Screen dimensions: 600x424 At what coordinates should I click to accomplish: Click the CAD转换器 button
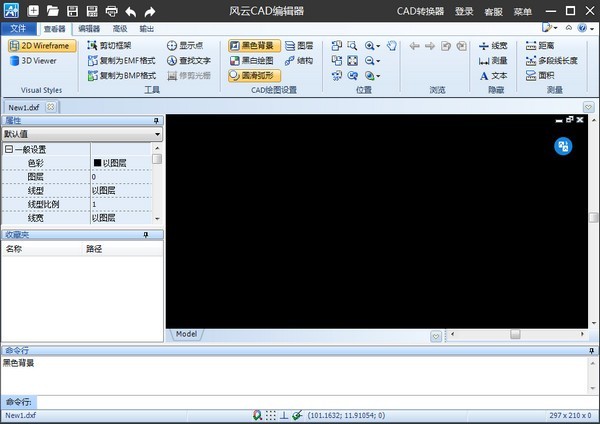point(420,11)
